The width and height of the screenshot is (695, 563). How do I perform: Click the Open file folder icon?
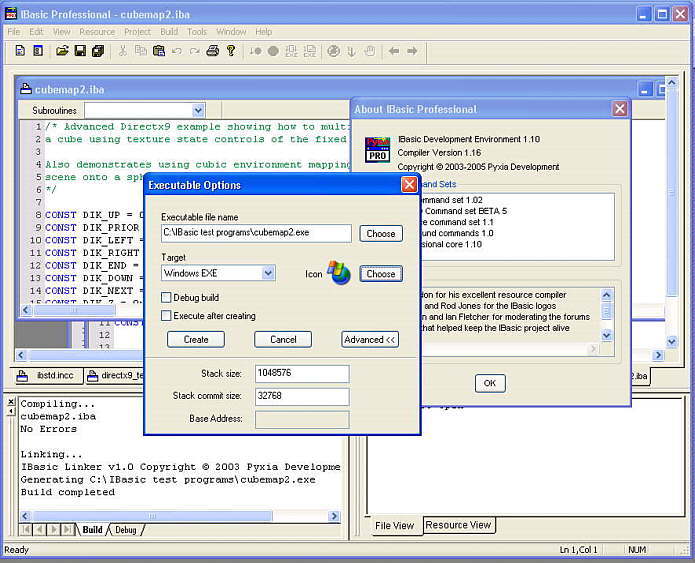pos(62,51)
